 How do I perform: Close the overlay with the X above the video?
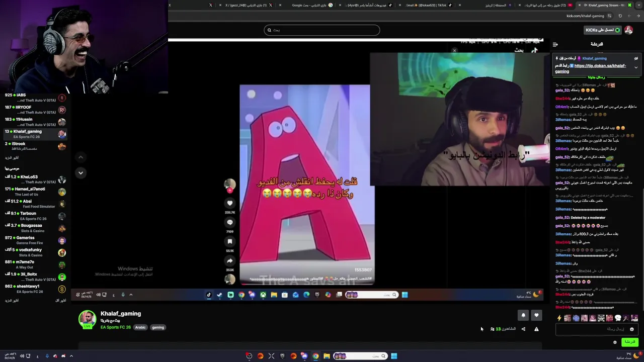click(x=454, y=51)
